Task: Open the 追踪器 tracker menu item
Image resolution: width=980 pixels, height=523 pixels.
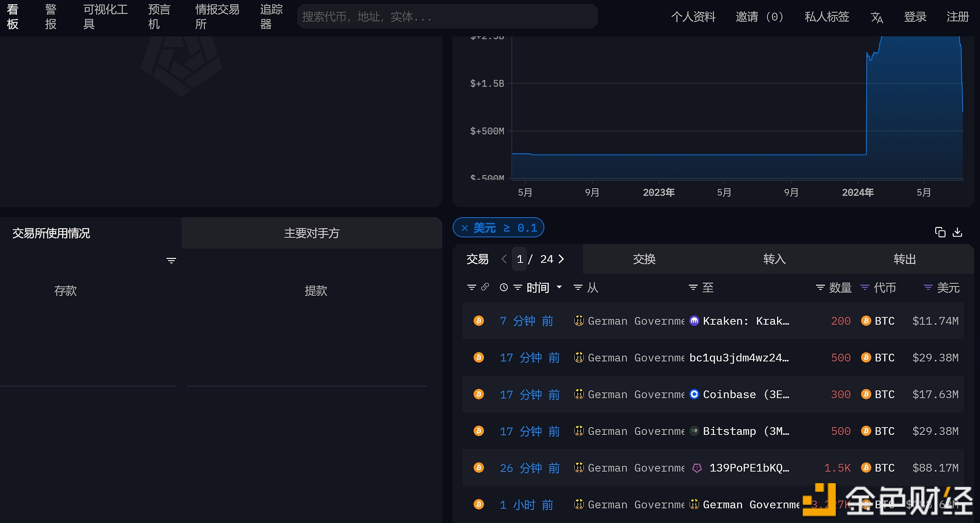Action: [271, 17]
